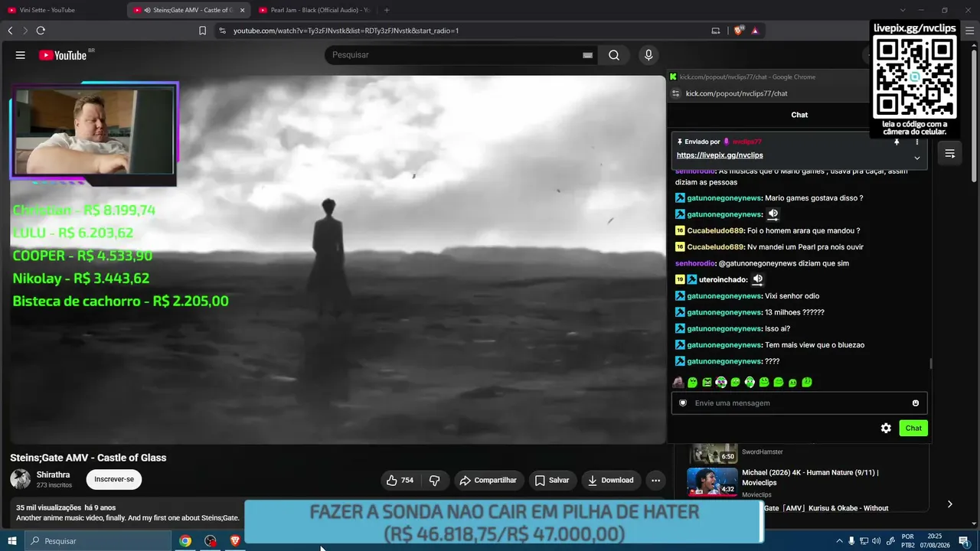Open the Brave Shields lion icon
The image size is (980, 551).
click(739, 31)
